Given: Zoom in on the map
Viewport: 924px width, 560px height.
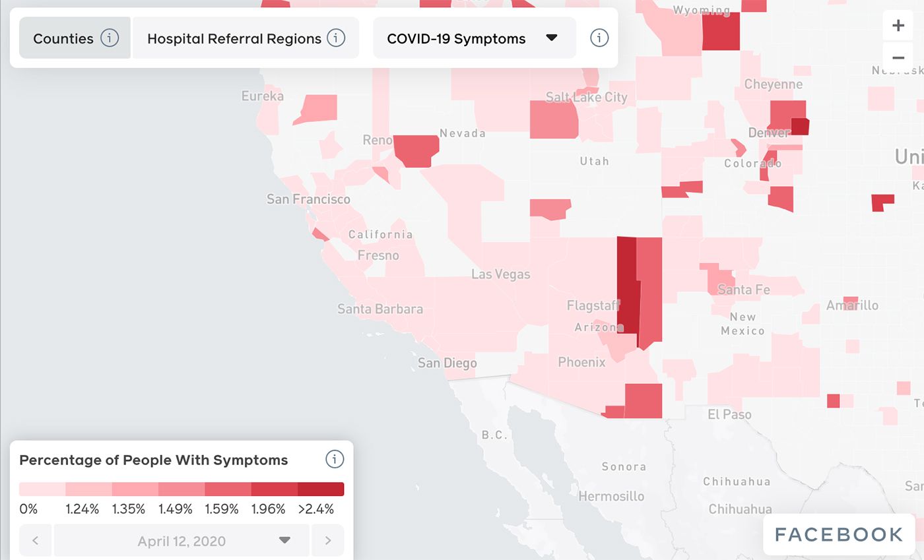Looking at the screenshot, I should click(x=898, y=25).
